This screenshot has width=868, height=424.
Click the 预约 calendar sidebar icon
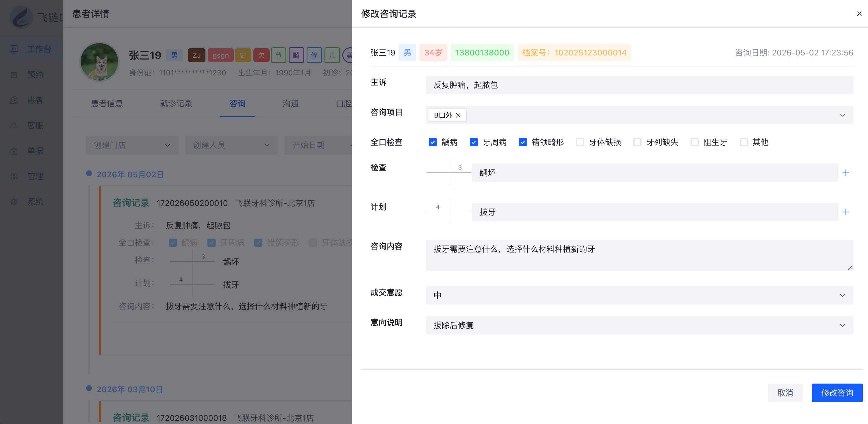click(x=14, y=75)
